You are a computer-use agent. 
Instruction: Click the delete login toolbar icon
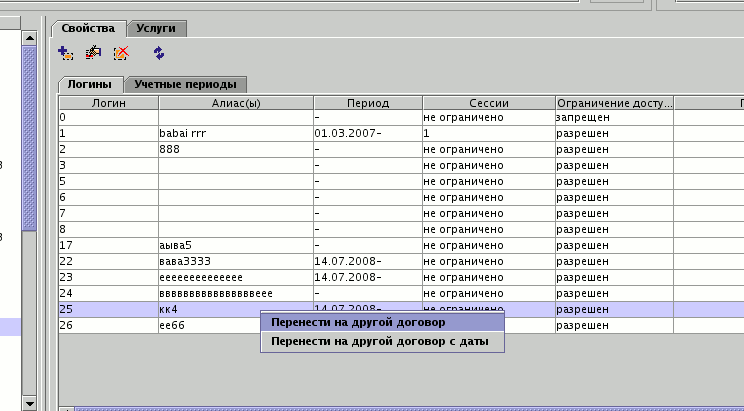point(121,53)
